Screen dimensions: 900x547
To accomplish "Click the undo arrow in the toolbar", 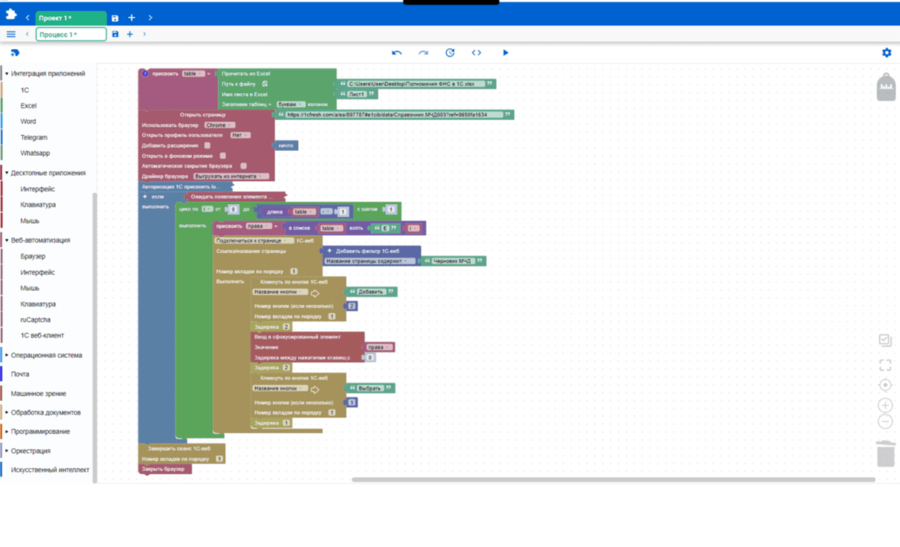I will [397, 53].
